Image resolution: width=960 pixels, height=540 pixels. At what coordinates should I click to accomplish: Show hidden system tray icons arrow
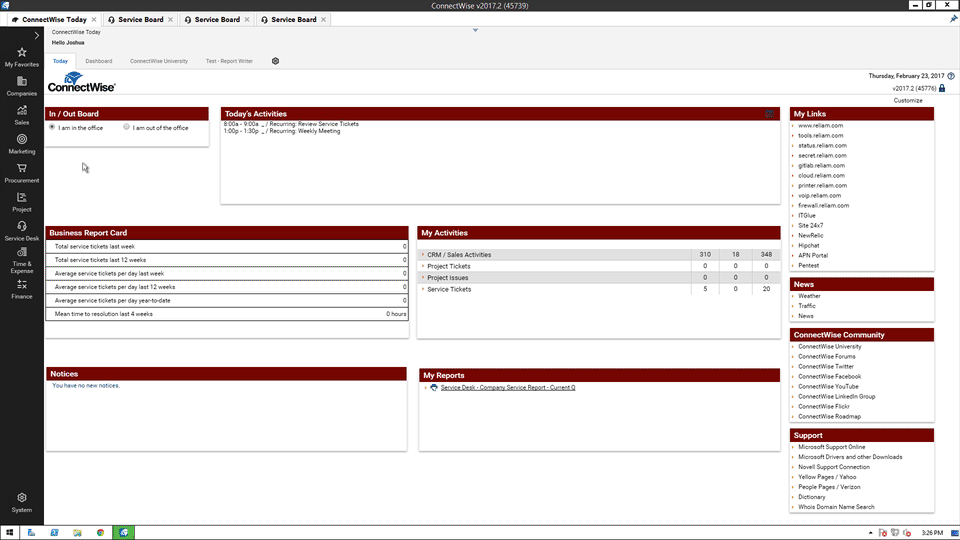[x=870, y=533]
